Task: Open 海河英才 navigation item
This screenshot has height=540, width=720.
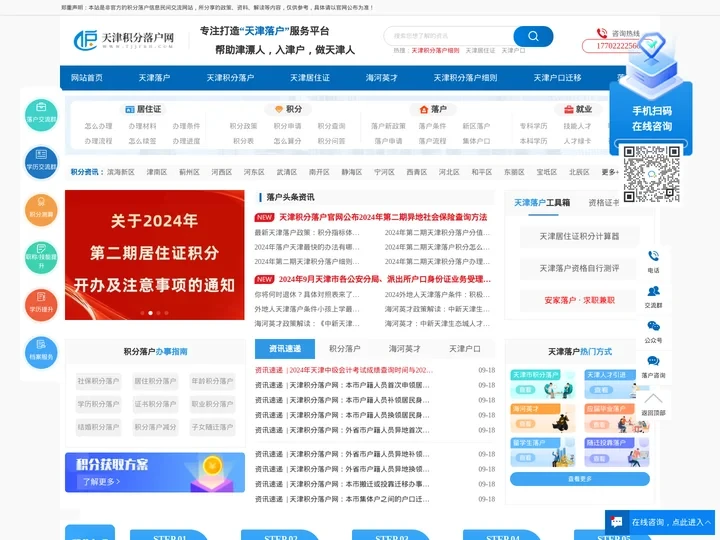Action: [382, 78]
